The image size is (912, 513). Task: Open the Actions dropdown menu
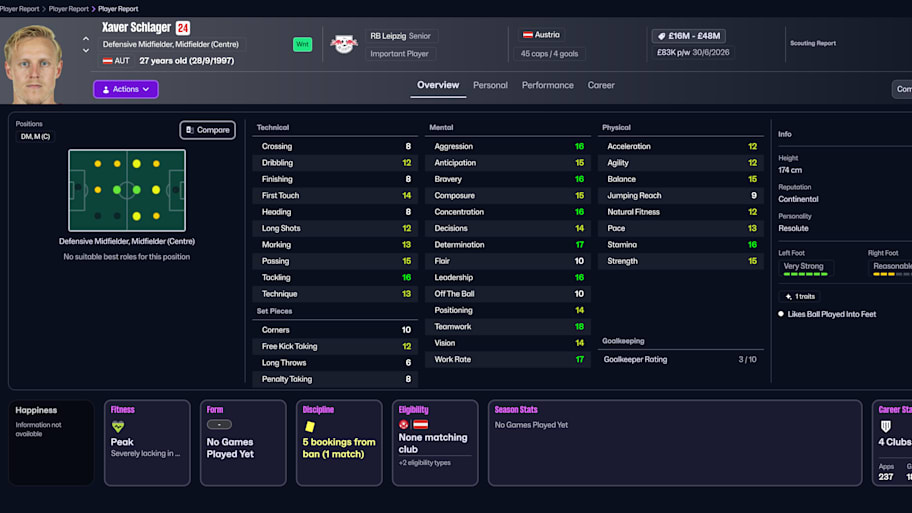pyautogui.click(x=126, y=89)
